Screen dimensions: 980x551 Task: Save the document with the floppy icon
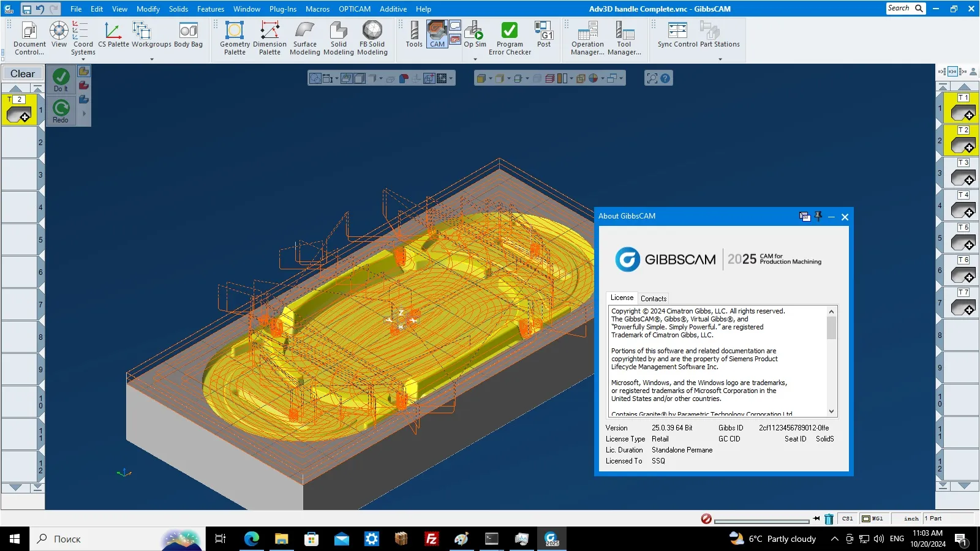point(26,9)
